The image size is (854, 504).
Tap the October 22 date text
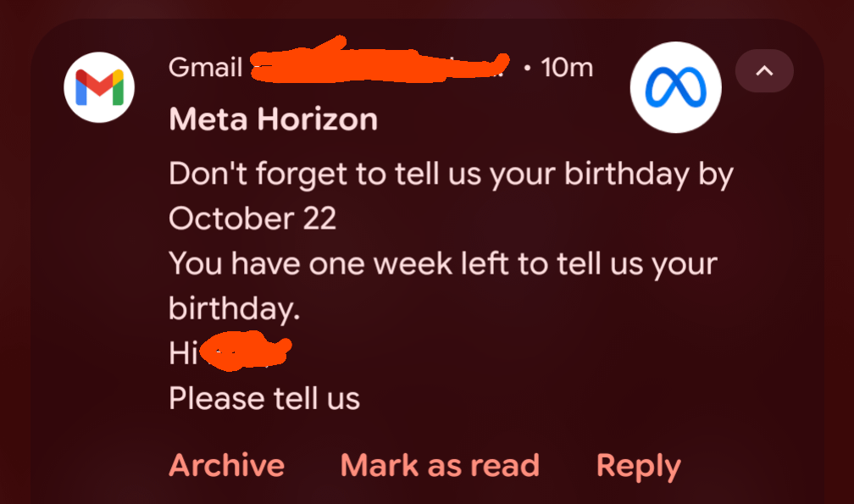[x=252, y=219]
